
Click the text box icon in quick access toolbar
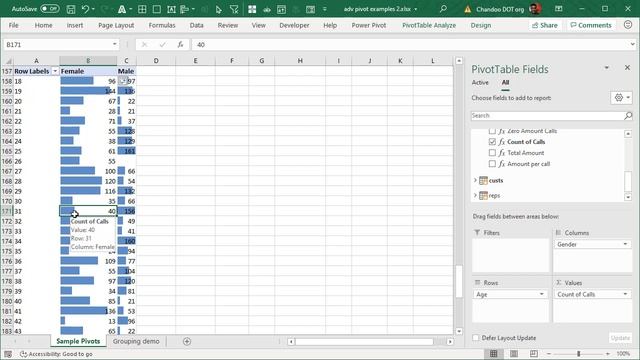coord(171,9)
